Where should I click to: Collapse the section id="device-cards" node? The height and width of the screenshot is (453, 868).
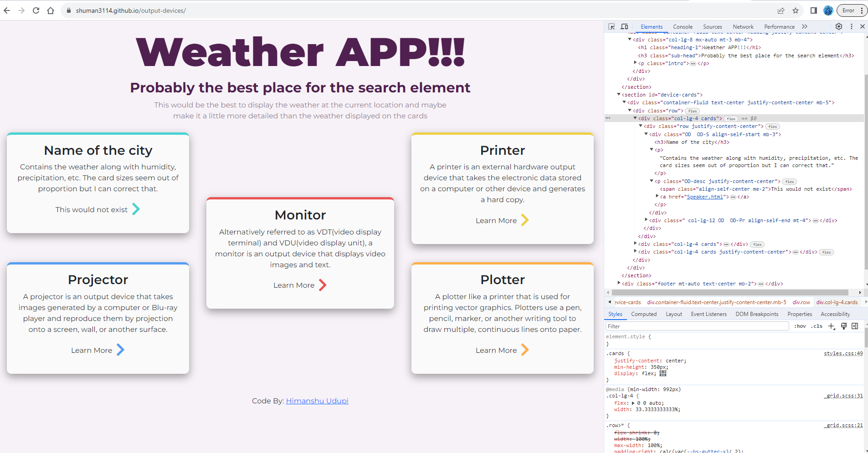tap(619, 94)
